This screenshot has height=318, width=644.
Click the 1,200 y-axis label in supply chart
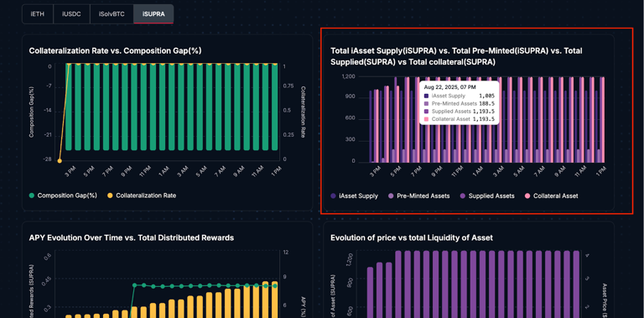(349, 76)
